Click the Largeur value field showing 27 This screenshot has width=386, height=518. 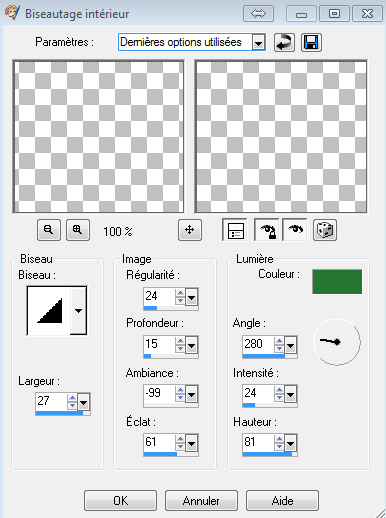click(x=51, y=401)
